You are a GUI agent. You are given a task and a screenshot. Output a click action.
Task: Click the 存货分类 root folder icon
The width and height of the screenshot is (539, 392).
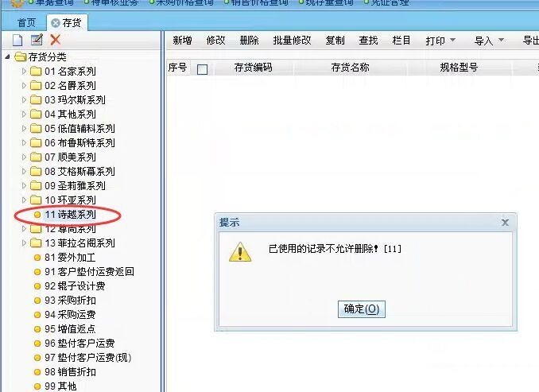pyautogui.click(x=21, y=56)
